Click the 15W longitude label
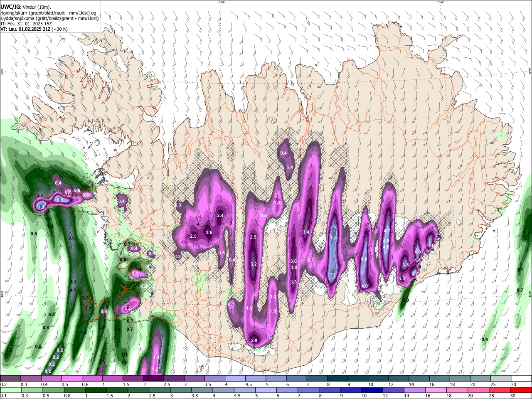The height and width of the screenshot is (399, 532). click(440, 2)
